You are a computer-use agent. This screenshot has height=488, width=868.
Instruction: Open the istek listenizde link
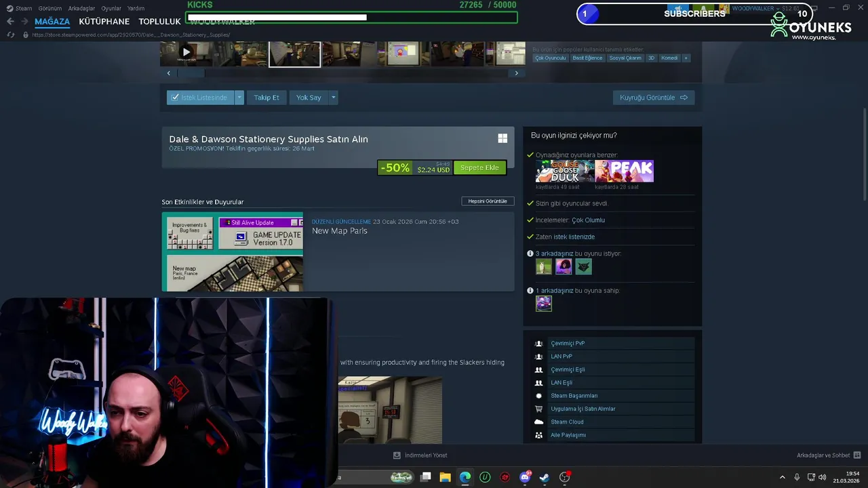tap(574, 237)
